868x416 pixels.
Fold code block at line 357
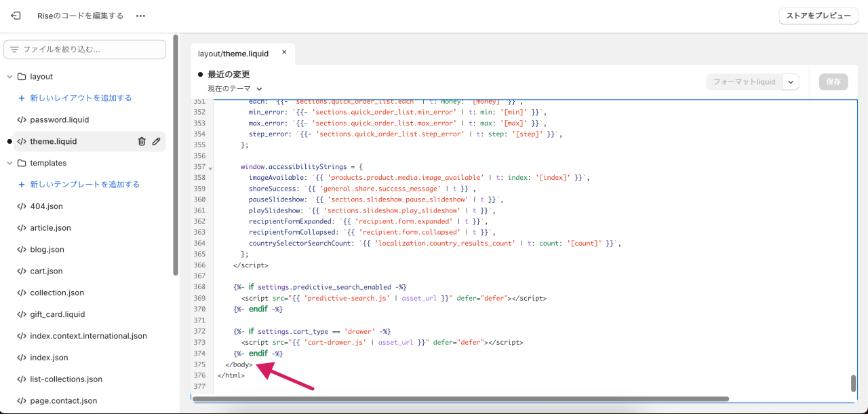[210, 167]
